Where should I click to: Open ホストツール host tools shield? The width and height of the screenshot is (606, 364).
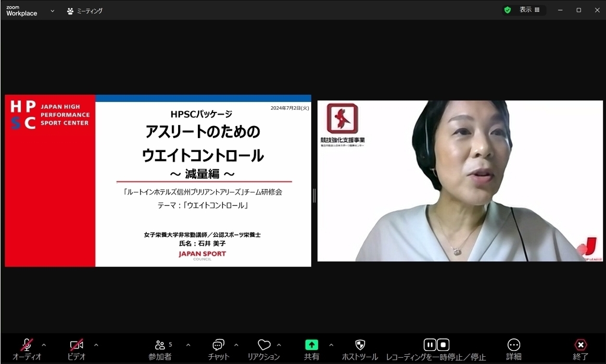click(360, 345)
